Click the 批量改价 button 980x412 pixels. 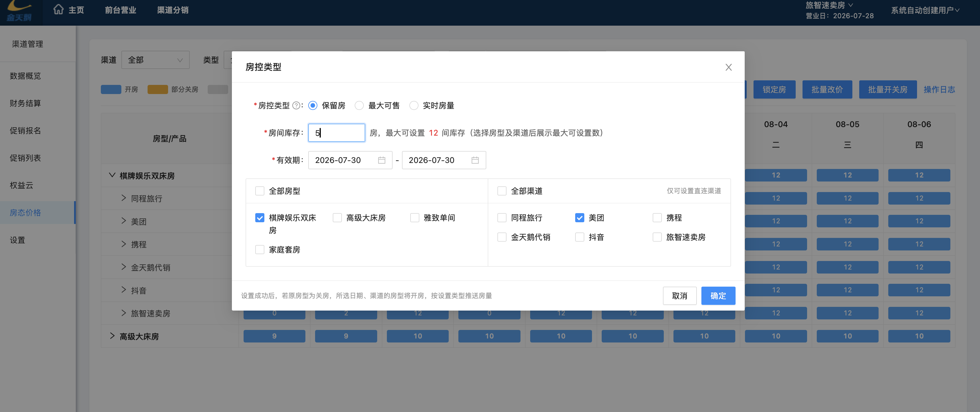pos(827,90)
